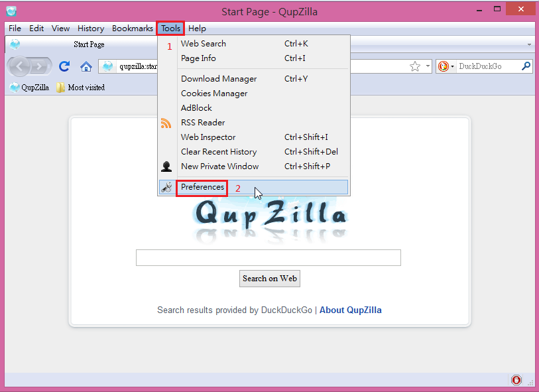Screen dimensions: 539x392
Task: Focus the start page search box
Action: [x=269, y=257]
